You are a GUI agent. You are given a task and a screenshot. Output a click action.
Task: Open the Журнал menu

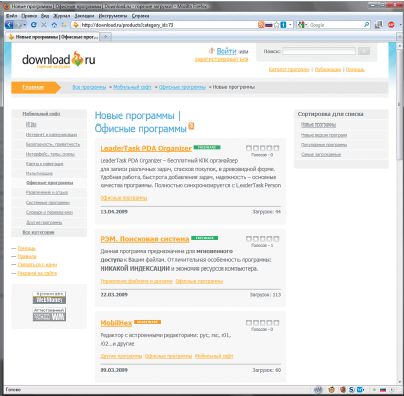(x=62, y=16)
